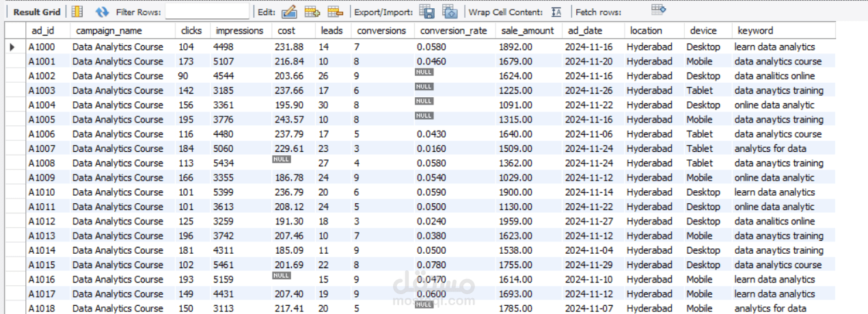This screenshot has height=314, width=868.
Task: Click the Result Grid label
Action: point(37,12)
